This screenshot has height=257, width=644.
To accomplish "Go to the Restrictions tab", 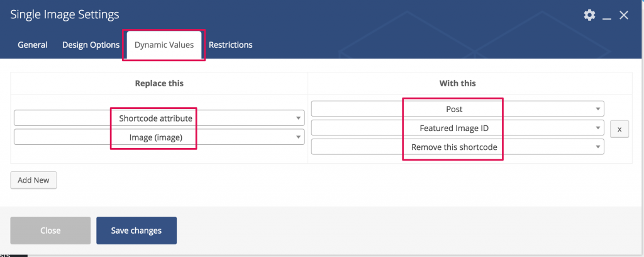I will pos(230,45).
